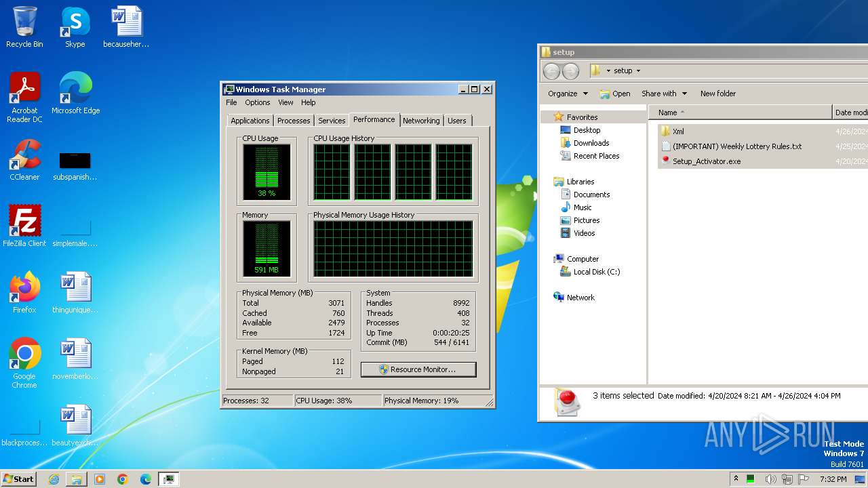Viewport: 868px width, 488px height.
Task: Open Windows Media Player taskbar icon
Action: (x=100, y=479)
